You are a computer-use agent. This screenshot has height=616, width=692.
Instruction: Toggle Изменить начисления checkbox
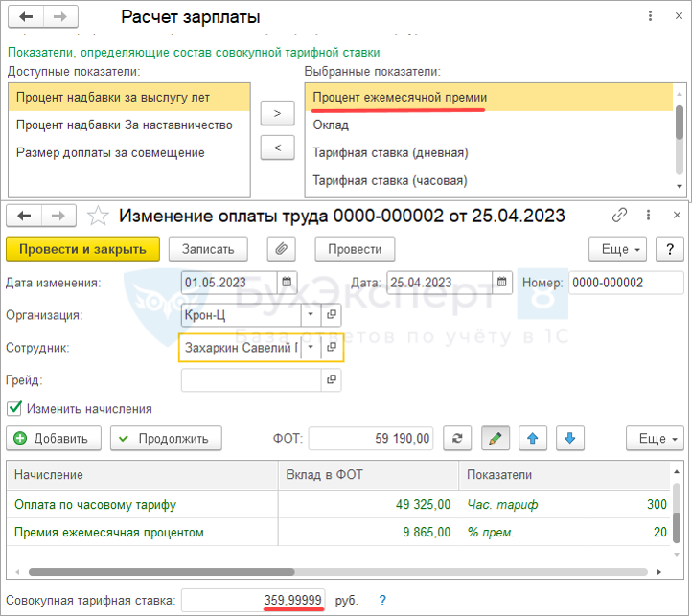[14, 409]
